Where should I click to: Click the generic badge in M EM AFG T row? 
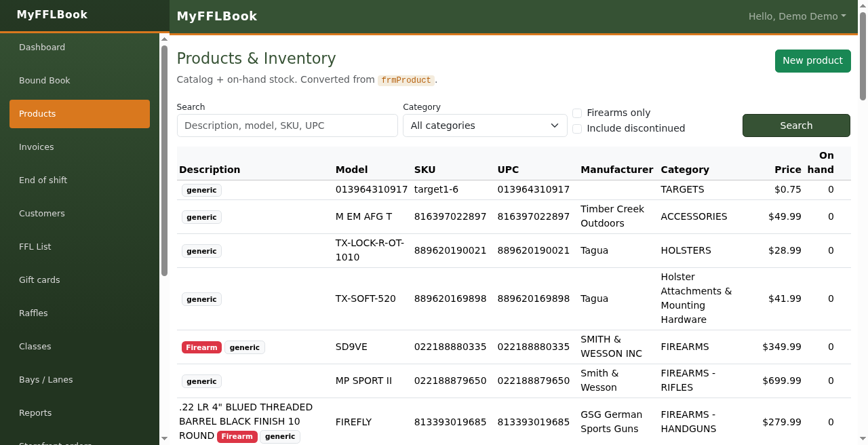(x=201, y=218)
